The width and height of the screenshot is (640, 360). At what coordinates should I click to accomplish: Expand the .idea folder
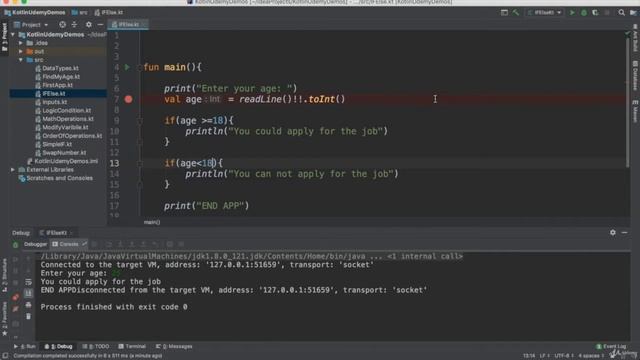coord(21,43)
